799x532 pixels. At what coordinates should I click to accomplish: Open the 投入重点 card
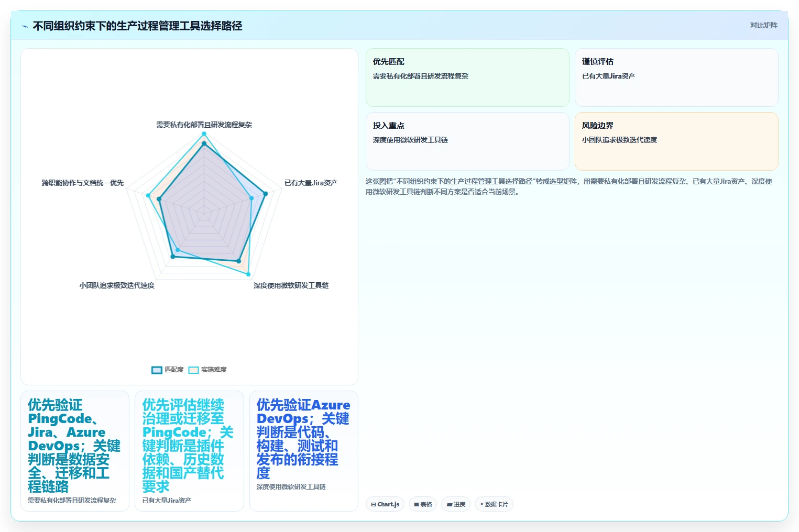[467, 141]
